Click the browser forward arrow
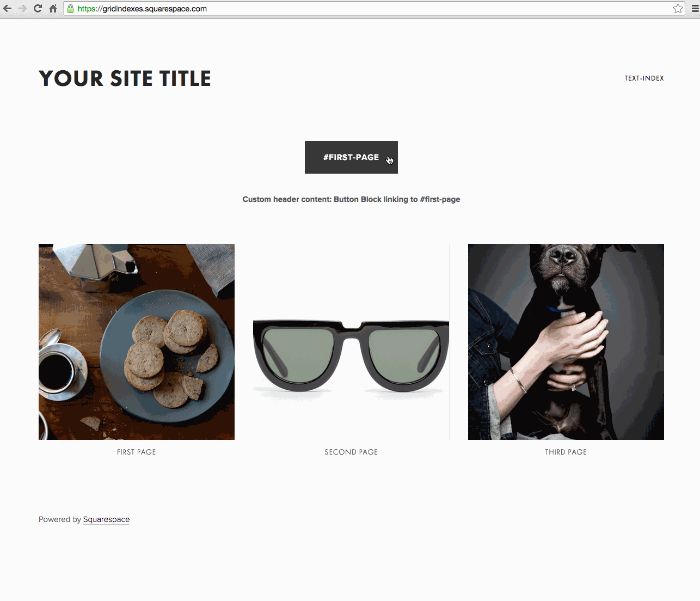The height and width of the screenshot is (601, 700). tap(22, 9)
